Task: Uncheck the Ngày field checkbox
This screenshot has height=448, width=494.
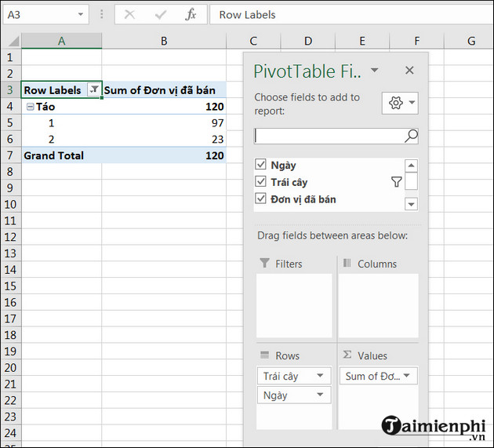Action: pos(260,164)
